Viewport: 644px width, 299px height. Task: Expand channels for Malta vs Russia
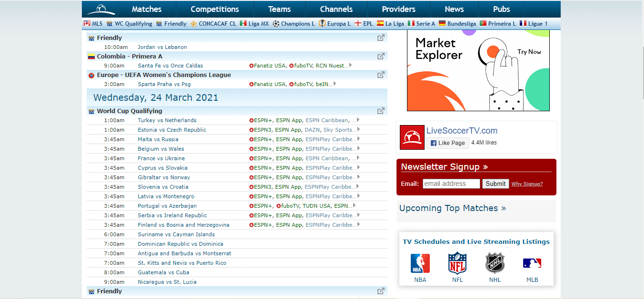coord(358,139)
